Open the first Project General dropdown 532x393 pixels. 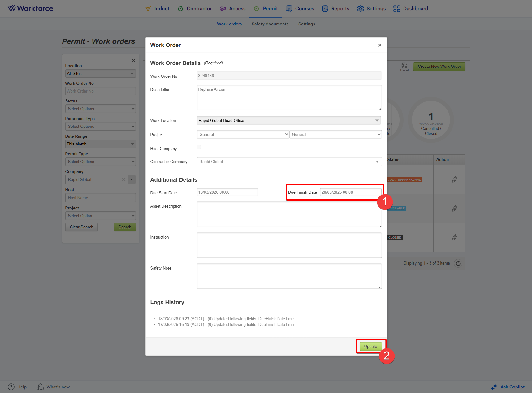coord(243,134)
